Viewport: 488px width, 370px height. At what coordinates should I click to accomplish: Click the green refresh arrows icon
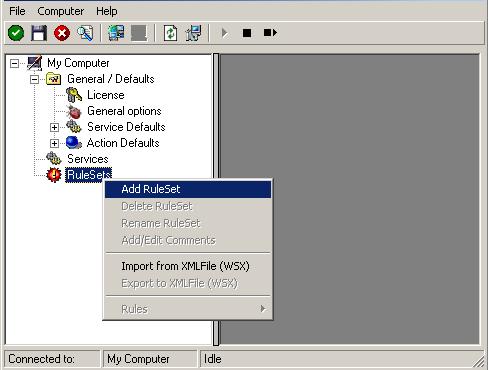170,33
